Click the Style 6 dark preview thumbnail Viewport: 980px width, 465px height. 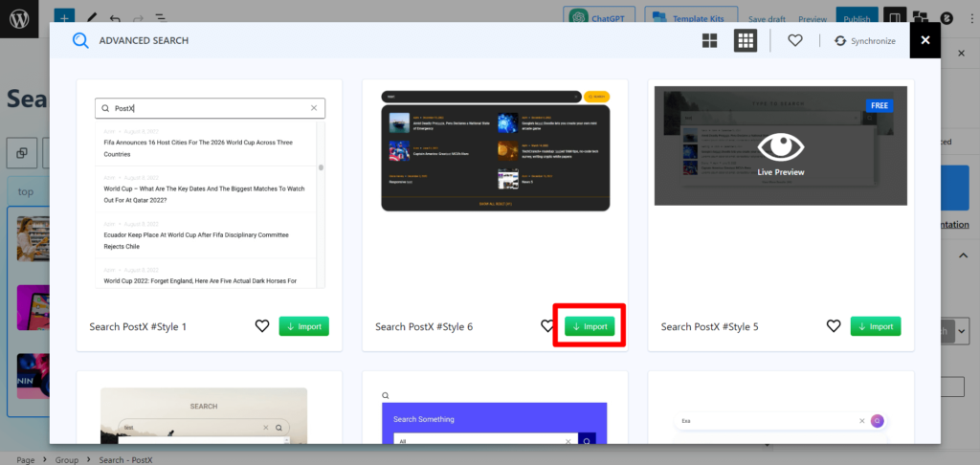pyautogui.click(x=495, y=150)
